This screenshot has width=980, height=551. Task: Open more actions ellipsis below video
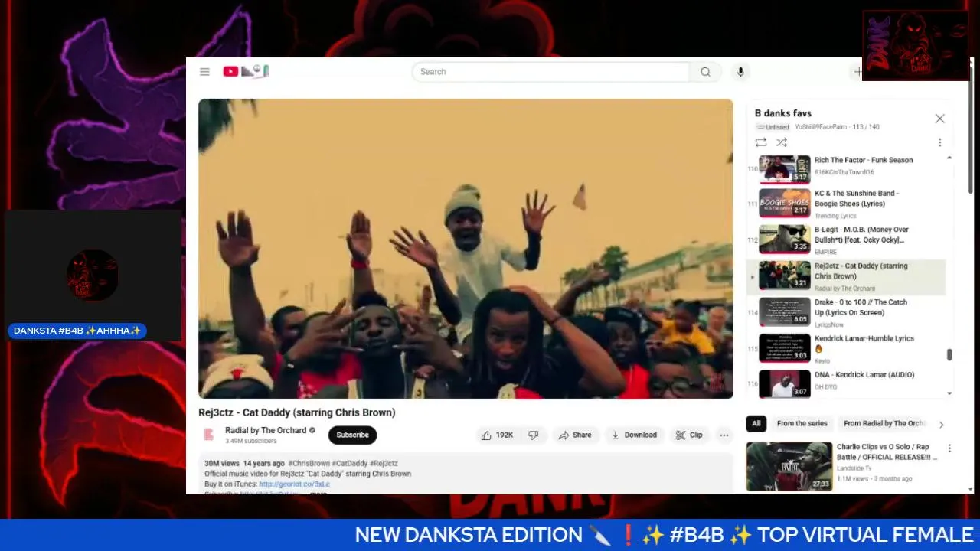[x=724, y=435]
